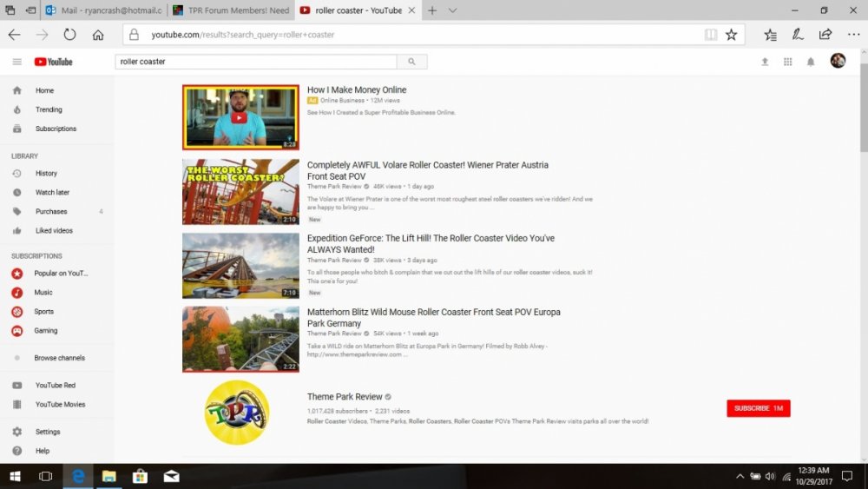
Task: Open the upload video icon
Action: pos(765,62)
